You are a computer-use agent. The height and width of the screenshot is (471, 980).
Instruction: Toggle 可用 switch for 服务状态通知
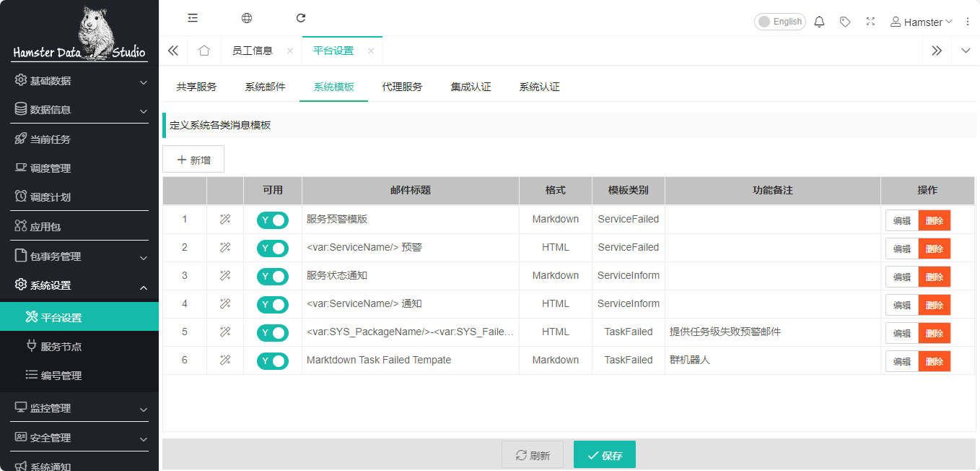[x=273, y=276]
